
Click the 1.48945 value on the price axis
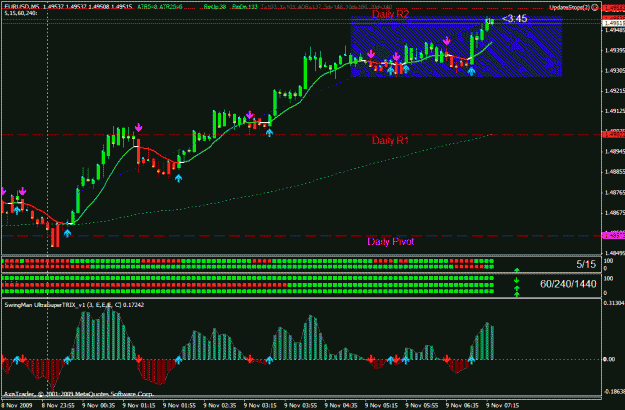[614, 151]
